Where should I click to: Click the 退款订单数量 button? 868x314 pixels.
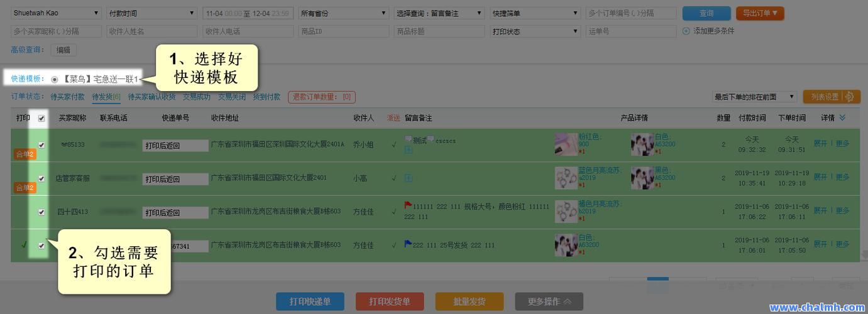click(322, 97)
